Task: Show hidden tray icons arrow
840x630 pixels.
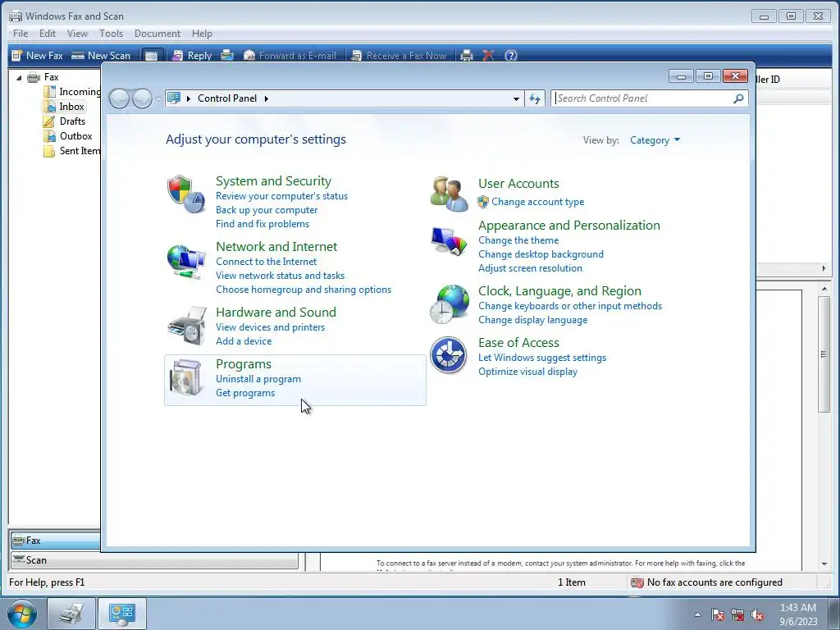Action: point(697,615)
